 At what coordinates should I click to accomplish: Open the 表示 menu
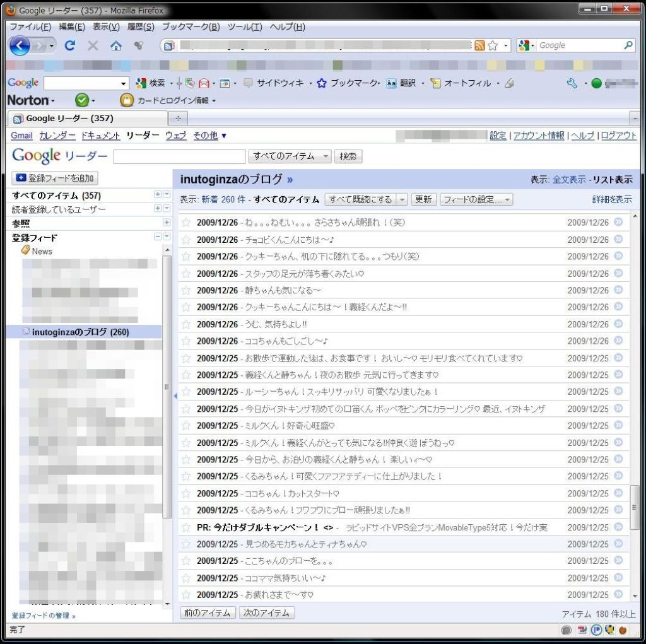[106, 26]
